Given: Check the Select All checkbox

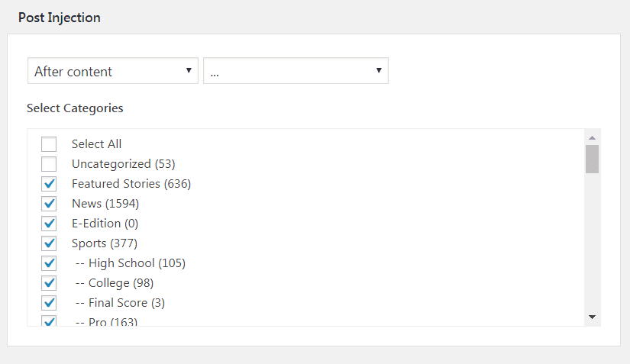Looking at the screenshot, I should click(x=49, y=144).
